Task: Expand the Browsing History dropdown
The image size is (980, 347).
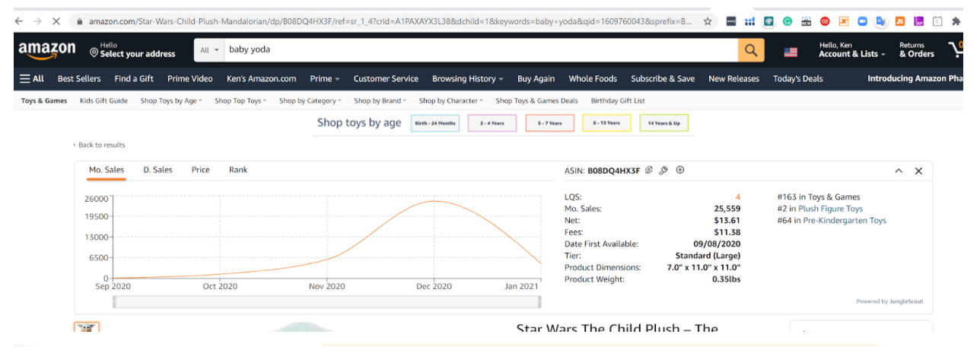Action: click(468, 78)
